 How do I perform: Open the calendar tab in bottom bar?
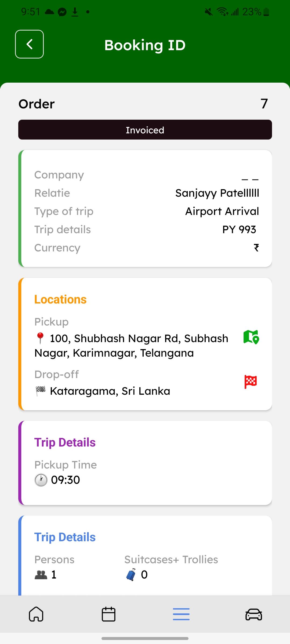108,614
